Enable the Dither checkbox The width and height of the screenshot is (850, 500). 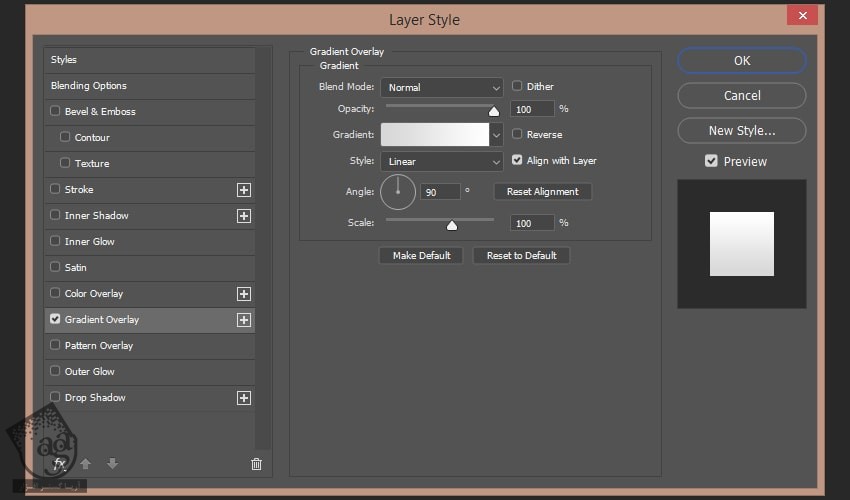tap(517, 87)
